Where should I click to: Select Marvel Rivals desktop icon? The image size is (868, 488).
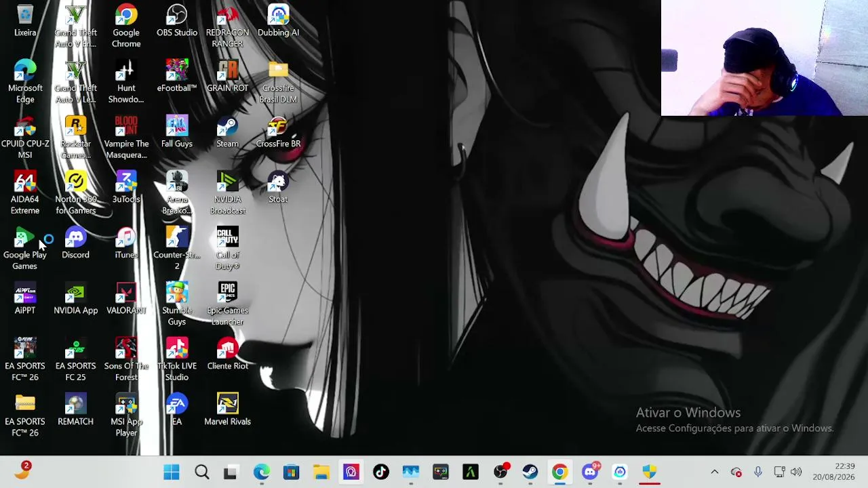click(x=227, y=410)
